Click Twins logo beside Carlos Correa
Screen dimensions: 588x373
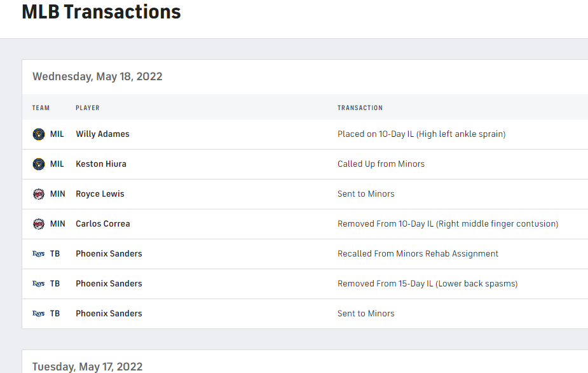[x=39, y=224]
